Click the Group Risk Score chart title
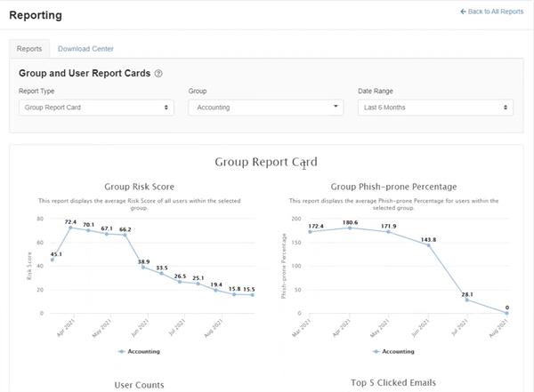534x392 pixels. pyautogui.click(x=140, y=187)
